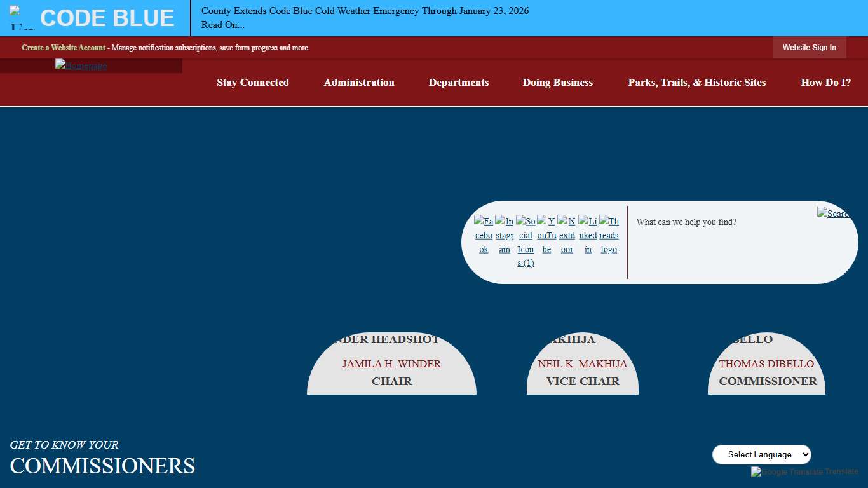Screen dimensions: 868x488
Task: Click the YouTube social icon
Action: point(546,234)
